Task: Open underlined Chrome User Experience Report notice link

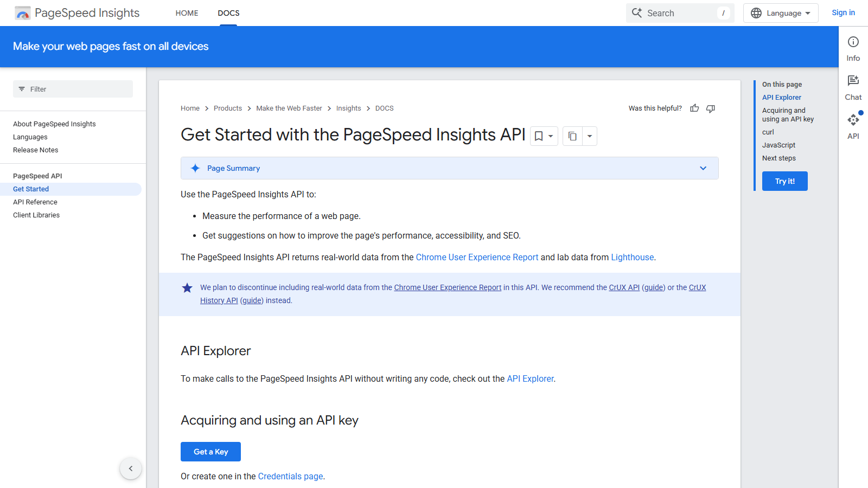Action: coord(448,287)
